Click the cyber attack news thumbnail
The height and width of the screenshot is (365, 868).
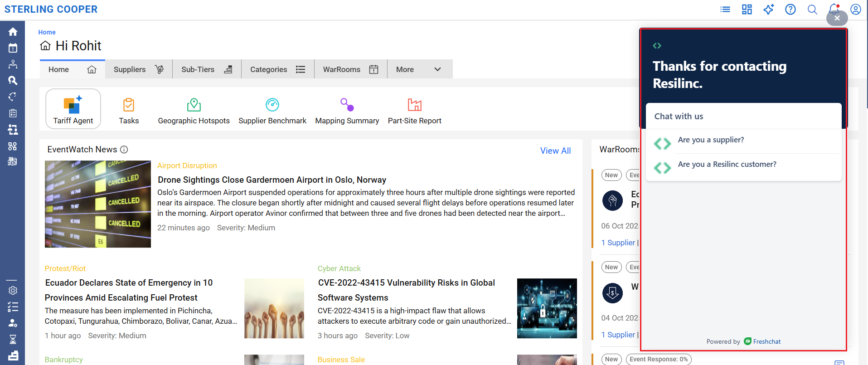547,308
